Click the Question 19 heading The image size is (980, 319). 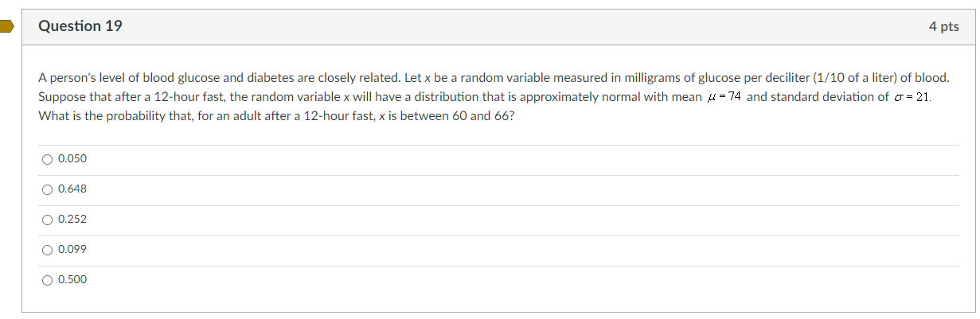coord(80,26)
